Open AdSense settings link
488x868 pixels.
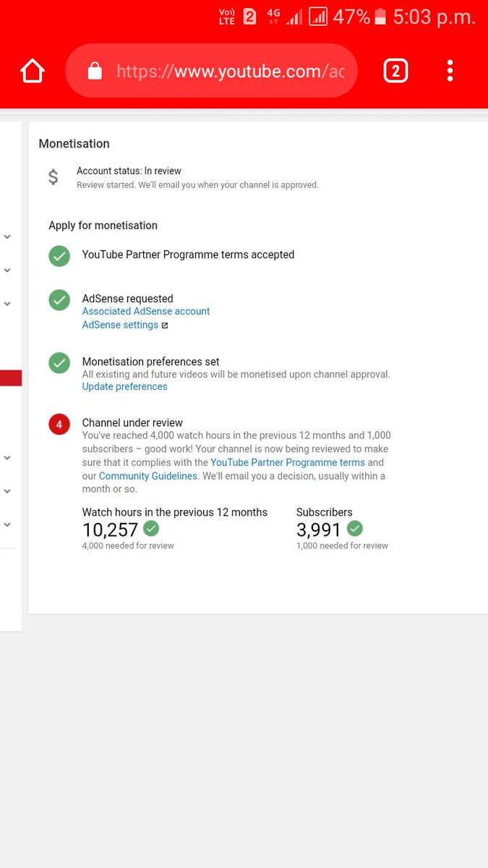tap(120, 325)
